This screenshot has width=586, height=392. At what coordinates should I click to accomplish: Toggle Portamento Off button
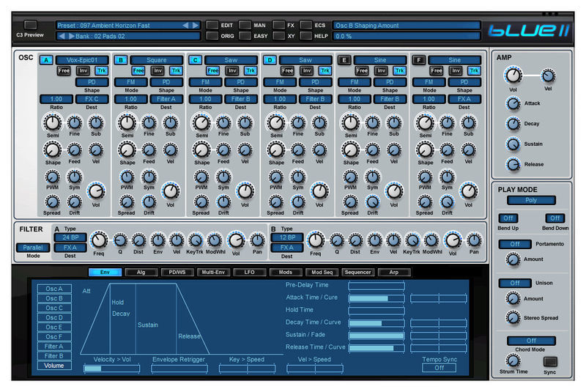(x=515, y=244)
